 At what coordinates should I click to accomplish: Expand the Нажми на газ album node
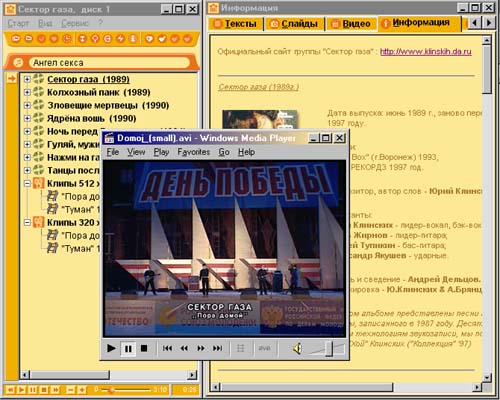[x=27, y=157]
